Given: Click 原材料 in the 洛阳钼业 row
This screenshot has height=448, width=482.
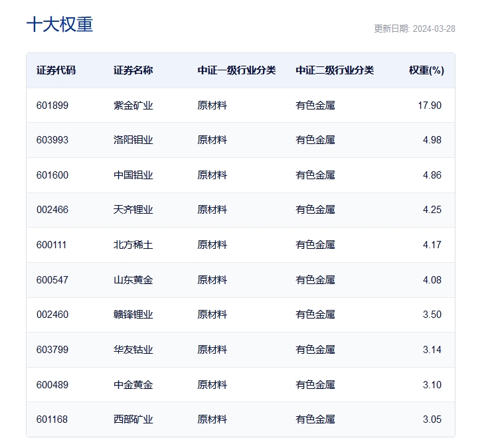Looking at the screenshot, I should [x=212, y=140].
